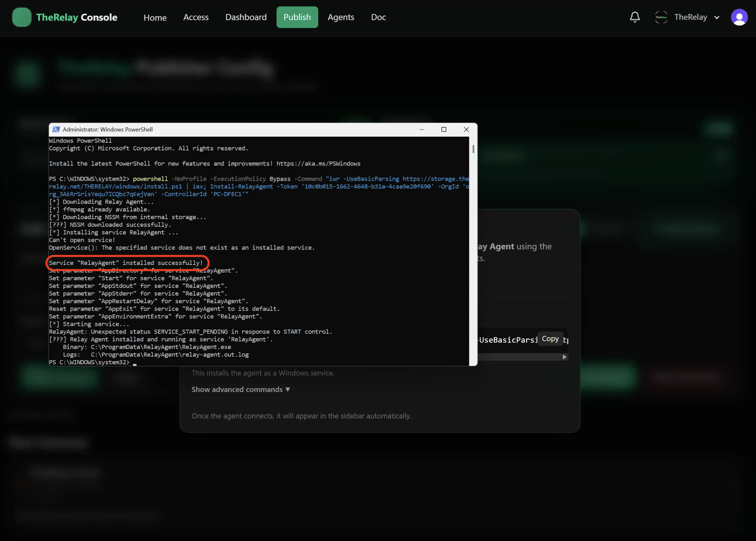Image resolution: width=756 pixels, height=541 pixels.
Task: Click the purple user avatar icon
Action: click(739, 17)
